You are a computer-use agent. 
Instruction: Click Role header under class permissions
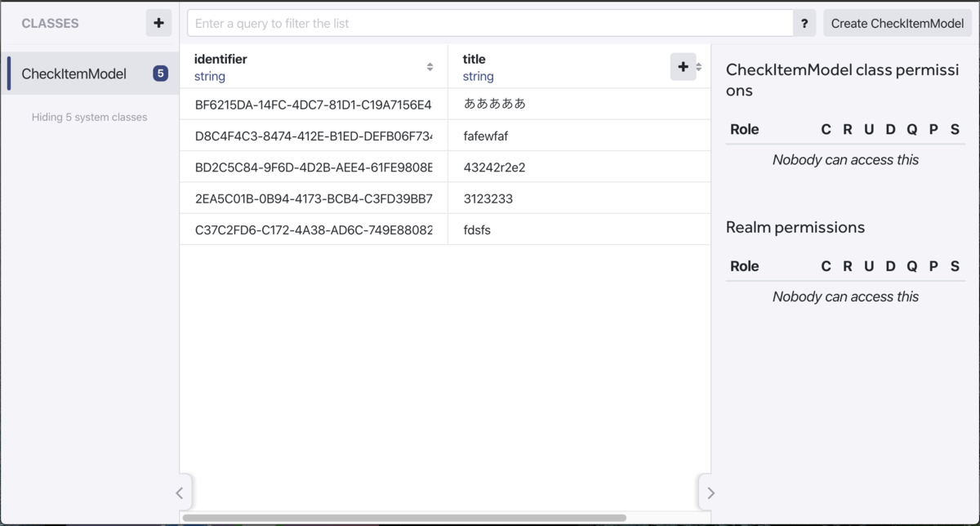[745, 129]
